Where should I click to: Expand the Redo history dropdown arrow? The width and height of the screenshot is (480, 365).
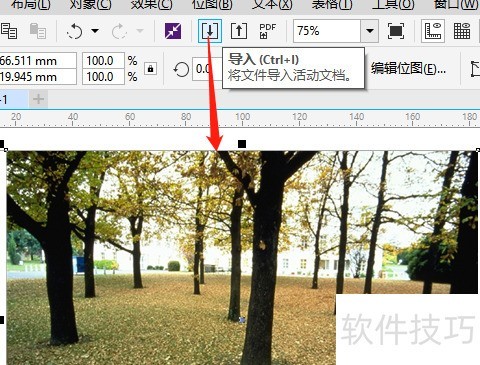[x=140, y=31]
